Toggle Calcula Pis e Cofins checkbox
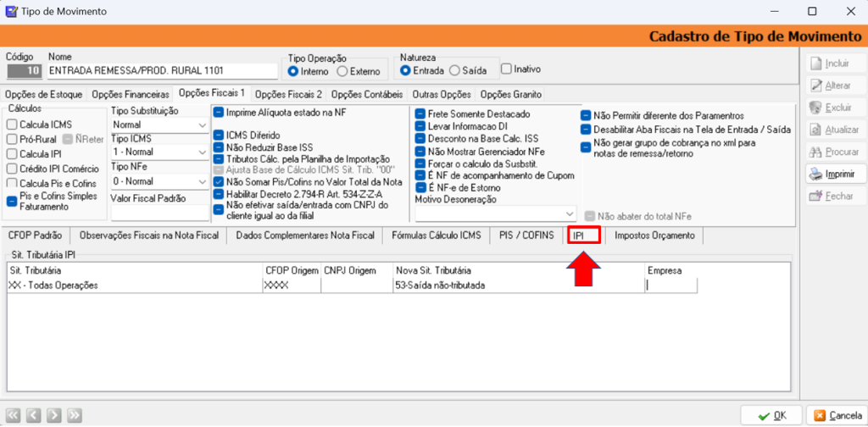The width and height of the screenshot is (868, 427). (12, 183)
